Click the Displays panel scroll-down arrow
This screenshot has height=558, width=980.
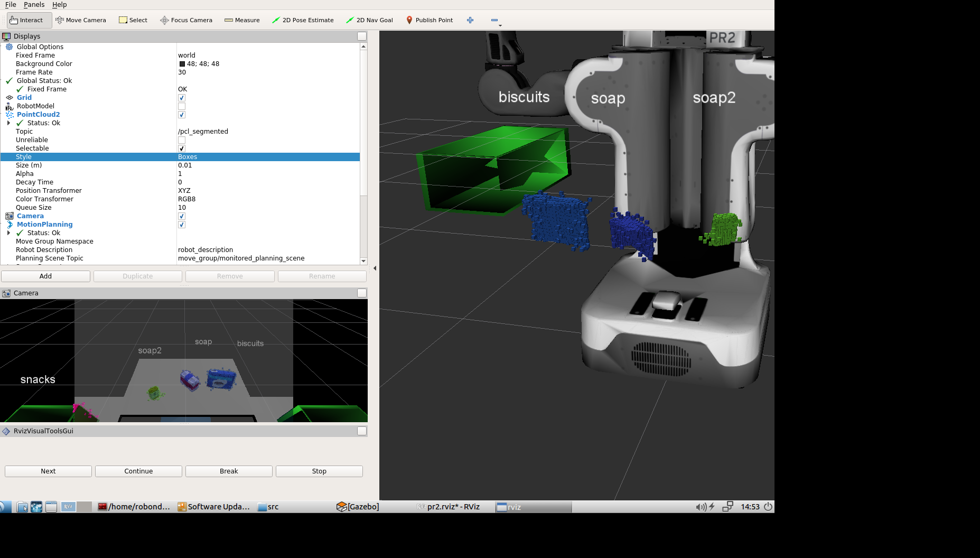(363, 261)
